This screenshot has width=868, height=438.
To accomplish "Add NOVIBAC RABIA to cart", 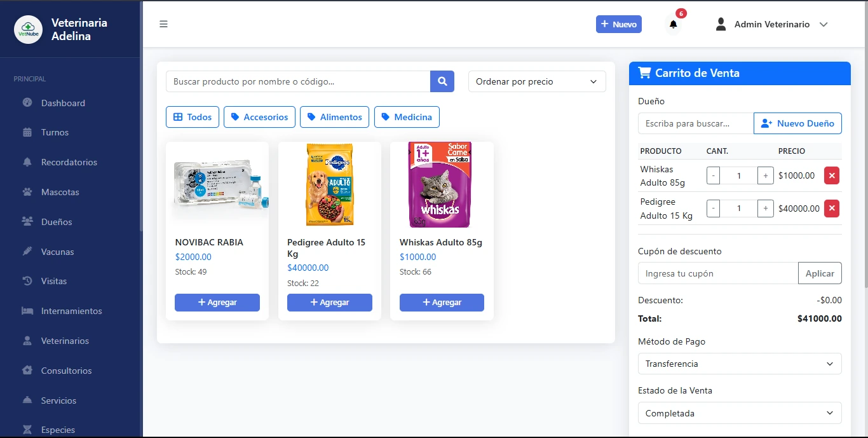I will click(217, 303).
